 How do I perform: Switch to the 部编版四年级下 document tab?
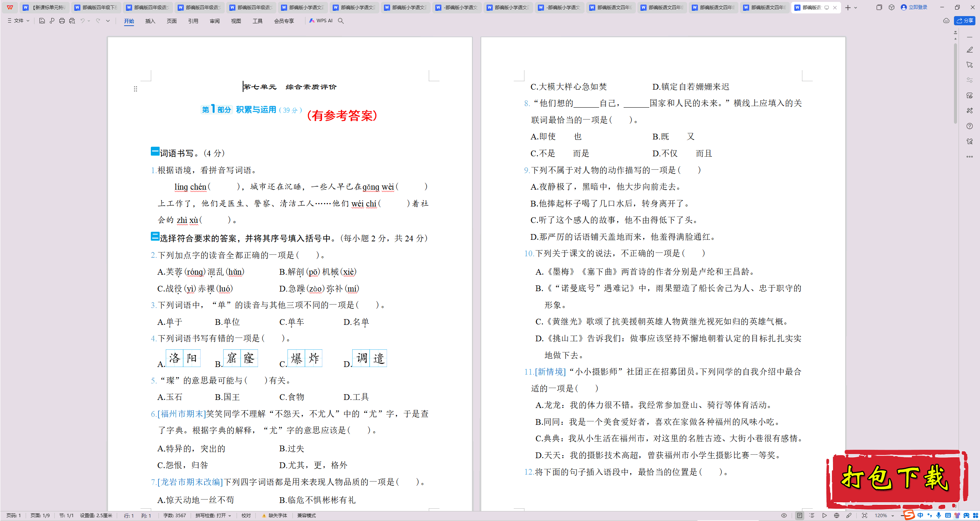pyautogui.click(x=96, y=7)
